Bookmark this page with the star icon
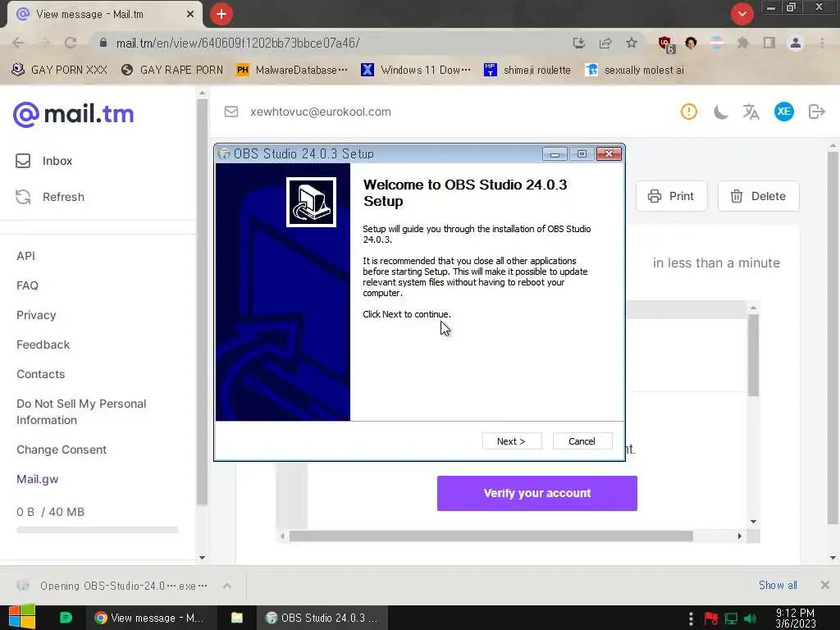 point(632,43)
